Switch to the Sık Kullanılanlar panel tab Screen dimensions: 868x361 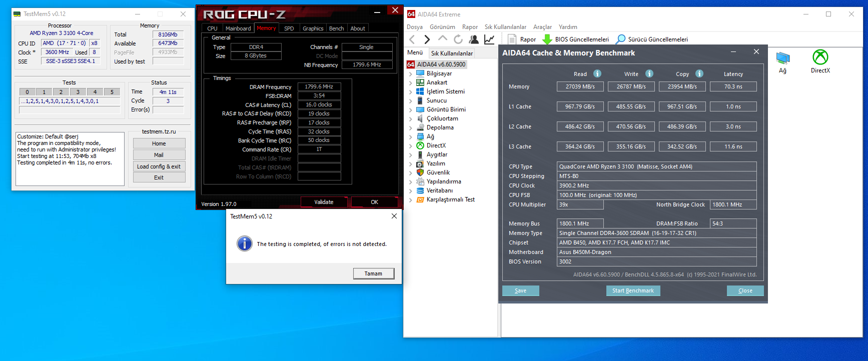[x=452, y=53]
